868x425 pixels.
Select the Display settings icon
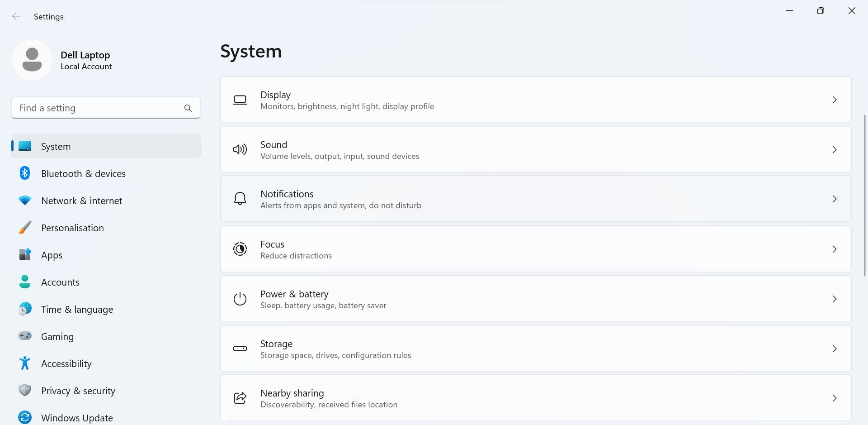[240, 100]
